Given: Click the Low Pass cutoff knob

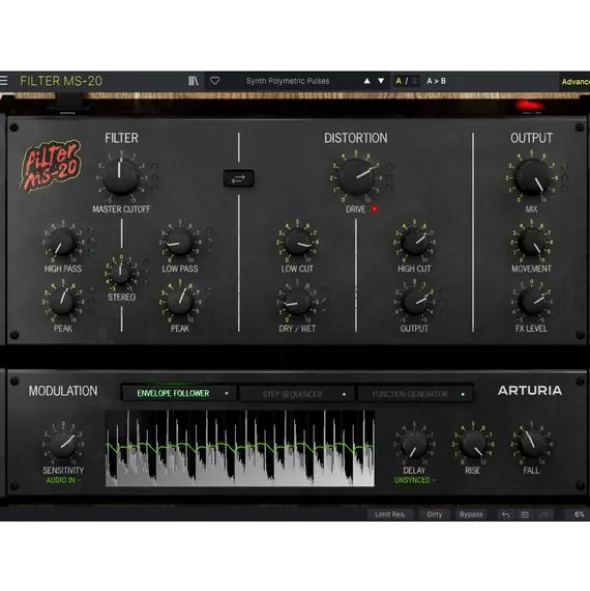Looking at the screenshot, I should pyautogui.click(x=179, y=242).
